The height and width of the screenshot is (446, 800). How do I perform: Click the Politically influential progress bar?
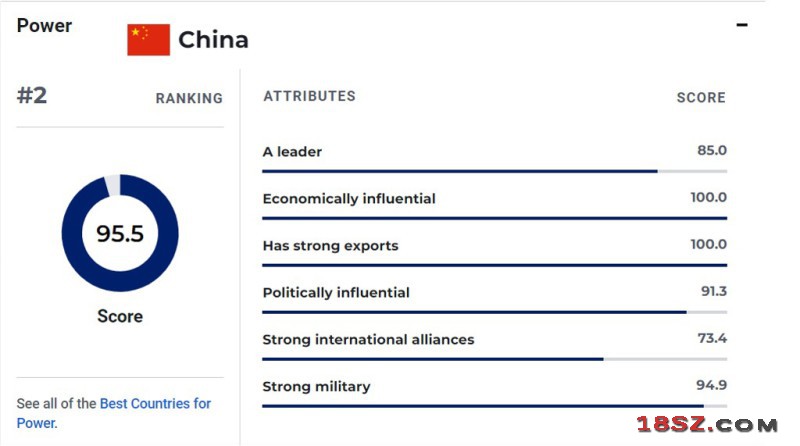coord(494,312)
